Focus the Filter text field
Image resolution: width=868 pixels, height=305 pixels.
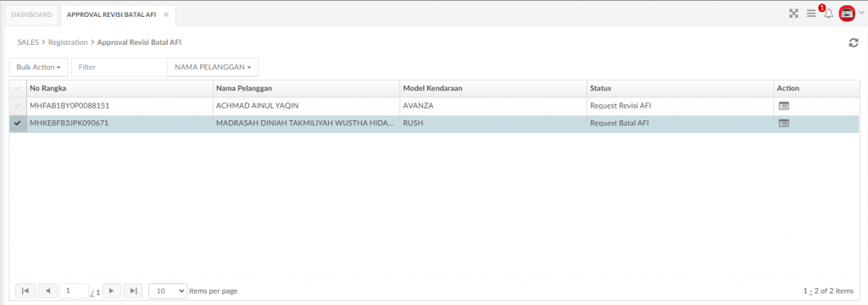coord(120,67)
